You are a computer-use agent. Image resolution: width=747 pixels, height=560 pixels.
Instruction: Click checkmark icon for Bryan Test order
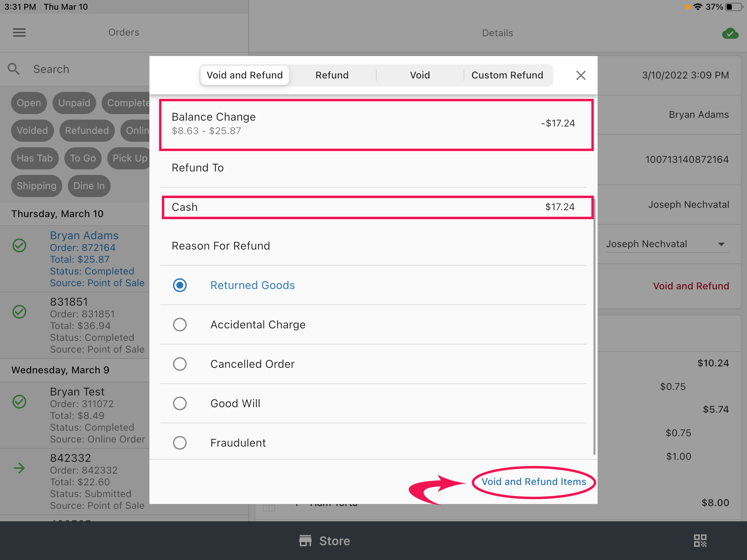(19, 402)
